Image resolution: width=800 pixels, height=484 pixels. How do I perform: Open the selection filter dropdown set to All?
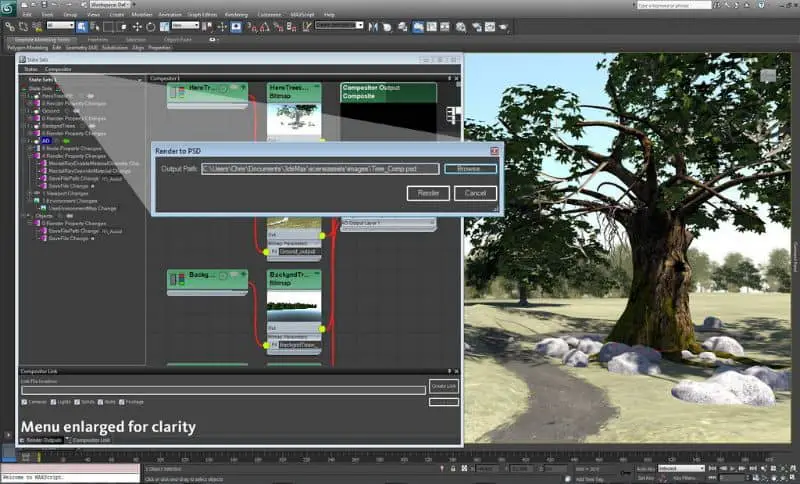click(59, 26)
